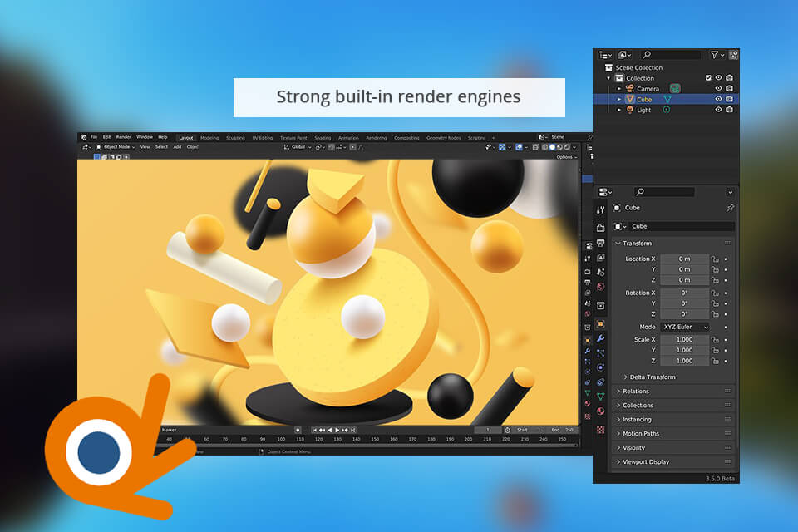Open the Help menu
This screenshot has width=798, height=532.
tap(162, 137)
